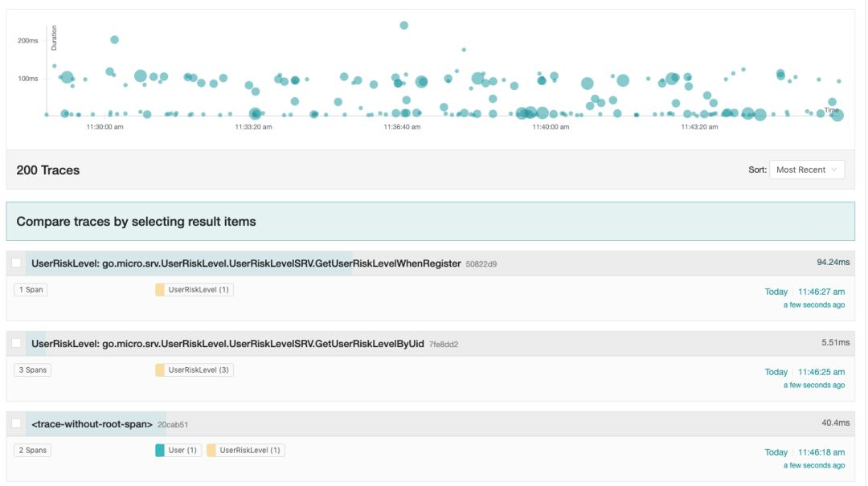Image resolution: width=868 pixels, height=486 pixels.
Task: Click the 40.4ms duration label
Action: [835, 423]
